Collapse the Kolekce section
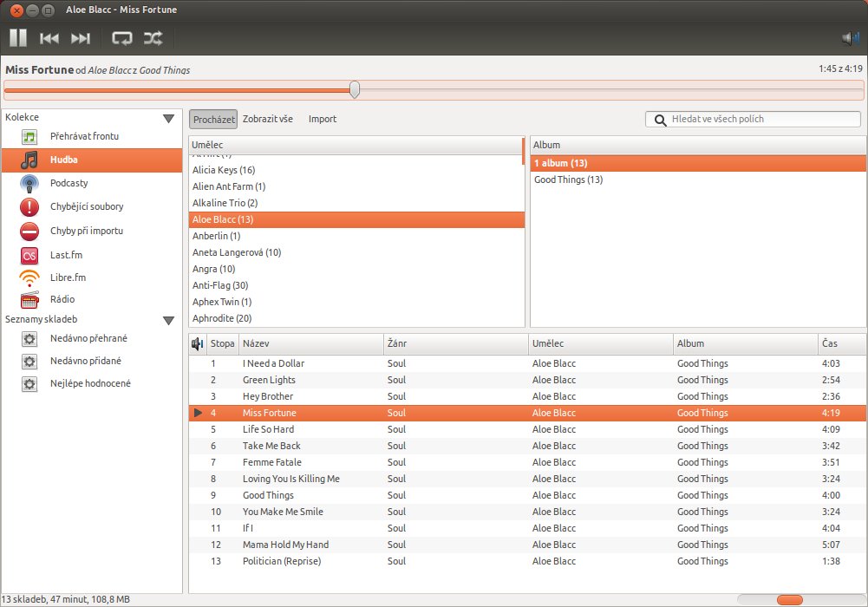The height and width of the screenshot is (607, 868). [x=168, y=118]
